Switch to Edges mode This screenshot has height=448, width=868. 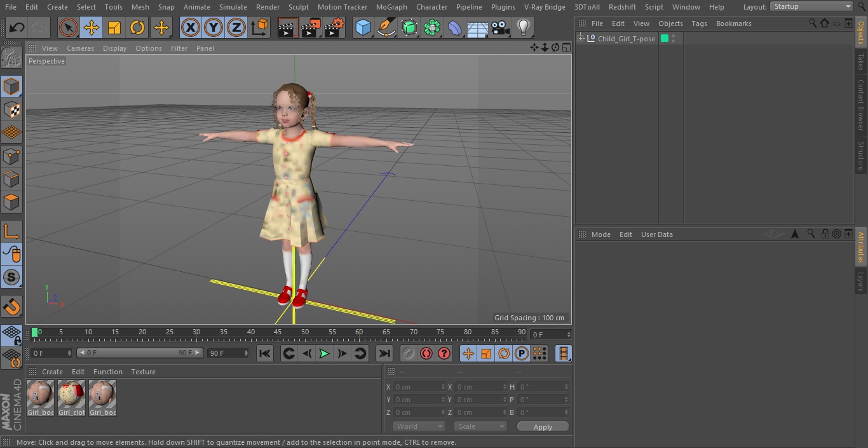click(x=11, y=179)
